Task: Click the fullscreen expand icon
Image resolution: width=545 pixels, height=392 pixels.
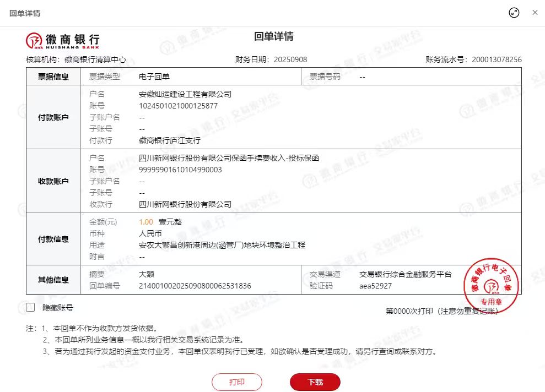Action: [514, 13]
